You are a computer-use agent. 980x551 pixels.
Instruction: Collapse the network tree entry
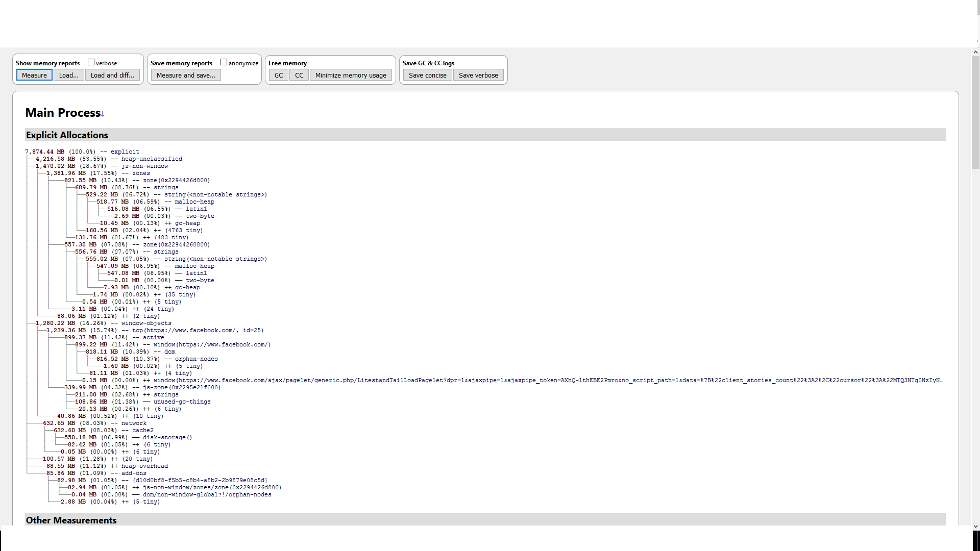134,423
